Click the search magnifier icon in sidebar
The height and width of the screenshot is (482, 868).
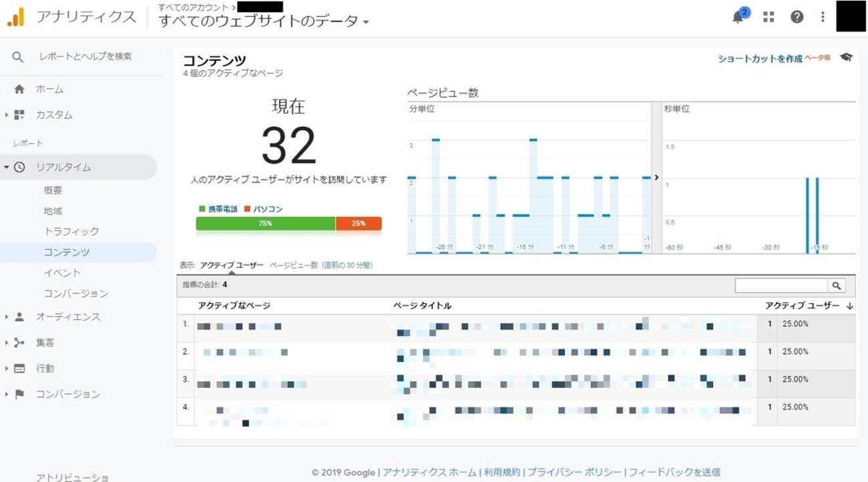click(18, 57)
